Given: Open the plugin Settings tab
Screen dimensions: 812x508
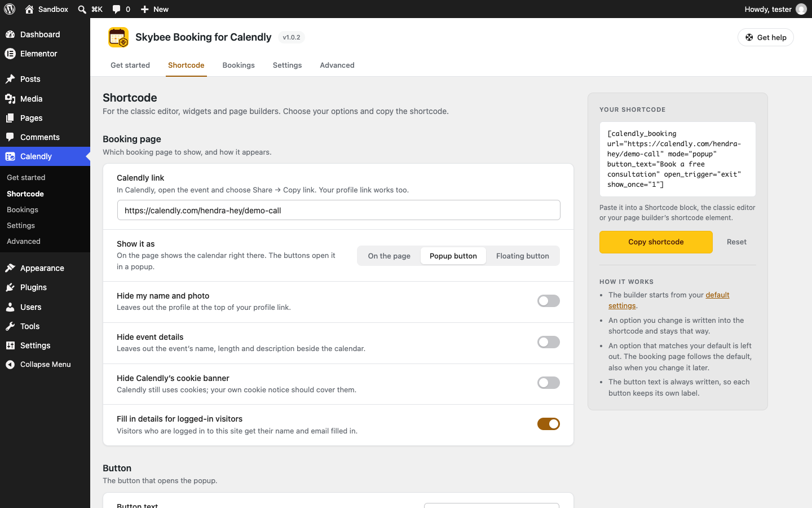Looking at the screenshot, I should click(287, 65).
